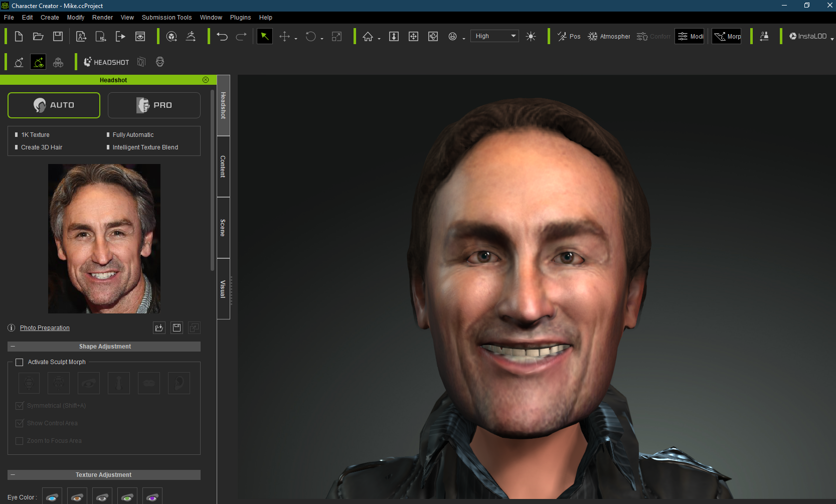Click the export arrow icon in toolbar
The width and height of the screenshot is (836, 504).
[x=120, y=37]
